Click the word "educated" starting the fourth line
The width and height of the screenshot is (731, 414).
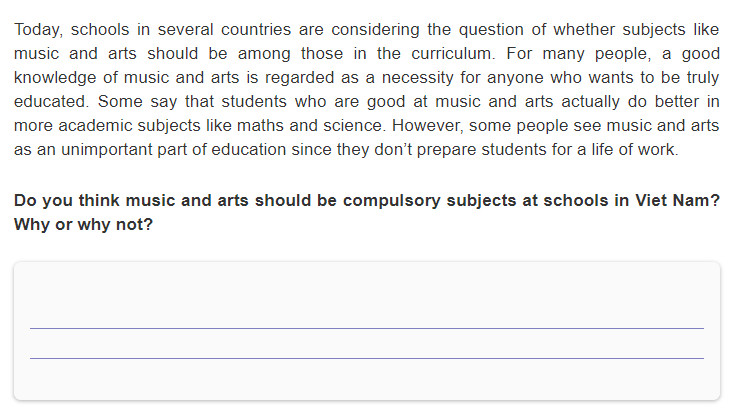(x=49, y=102)
